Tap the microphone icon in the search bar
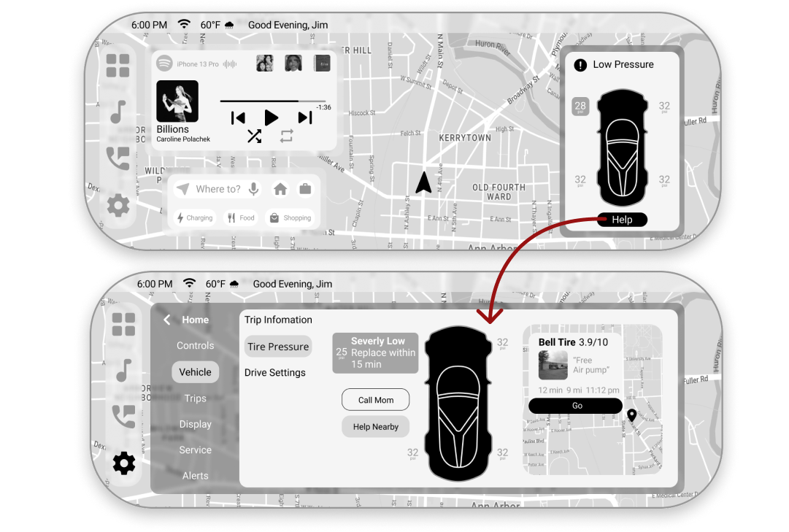The width and height of the screenshot is (789, 532). coord(253,189)
